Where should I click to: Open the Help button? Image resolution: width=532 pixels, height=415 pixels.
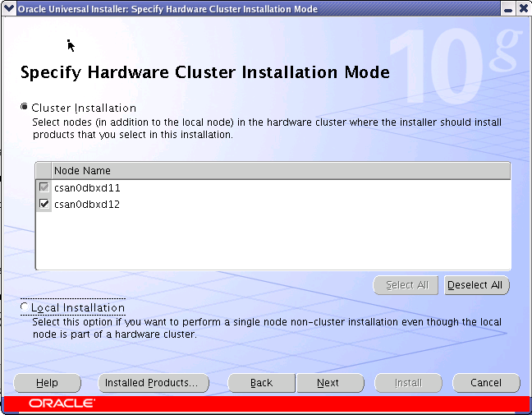47,383
